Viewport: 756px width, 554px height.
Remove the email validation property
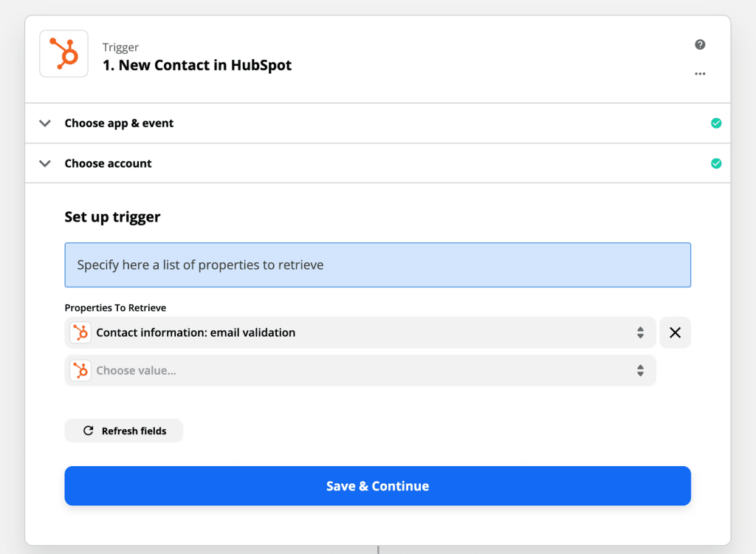coord(675,332)
